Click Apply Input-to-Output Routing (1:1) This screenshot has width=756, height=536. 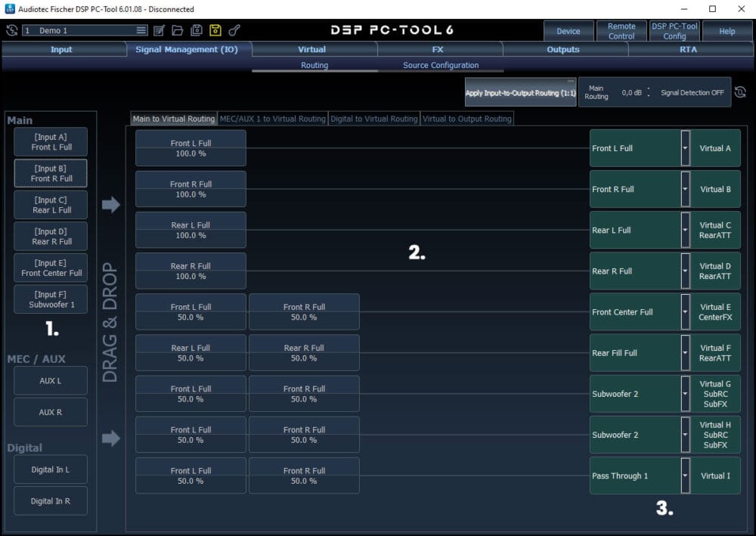tap(520, 92)
